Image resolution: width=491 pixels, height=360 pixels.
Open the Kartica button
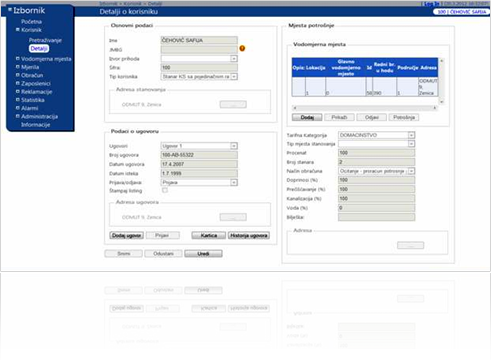click(x=209, y=236)
